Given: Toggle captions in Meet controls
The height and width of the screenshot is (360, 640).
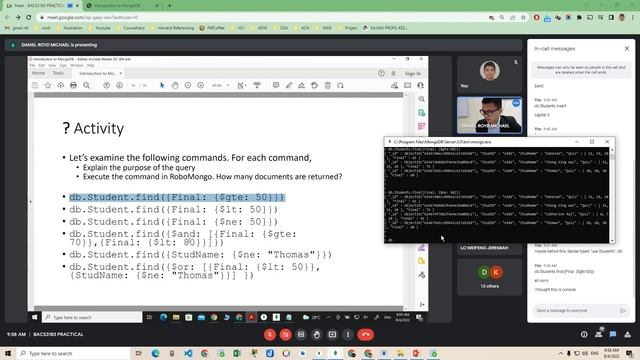Looking at the screenshot, I should point(301,334).
